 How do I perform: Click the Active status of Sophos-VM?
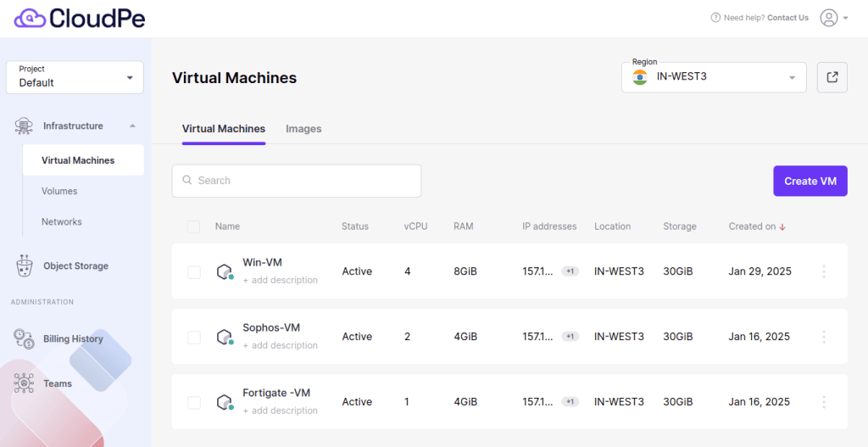pyautogui.click(x=357, y=337)
